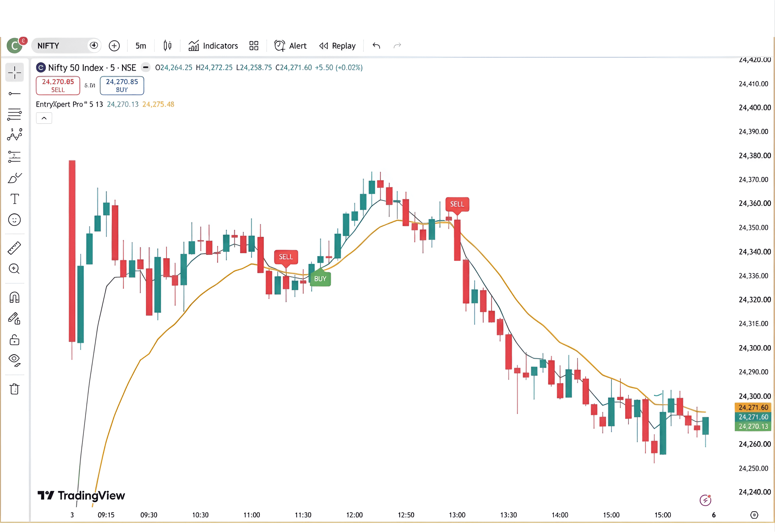
Task: Select the trend line drawing tool
Action: (x=14, y=94)
